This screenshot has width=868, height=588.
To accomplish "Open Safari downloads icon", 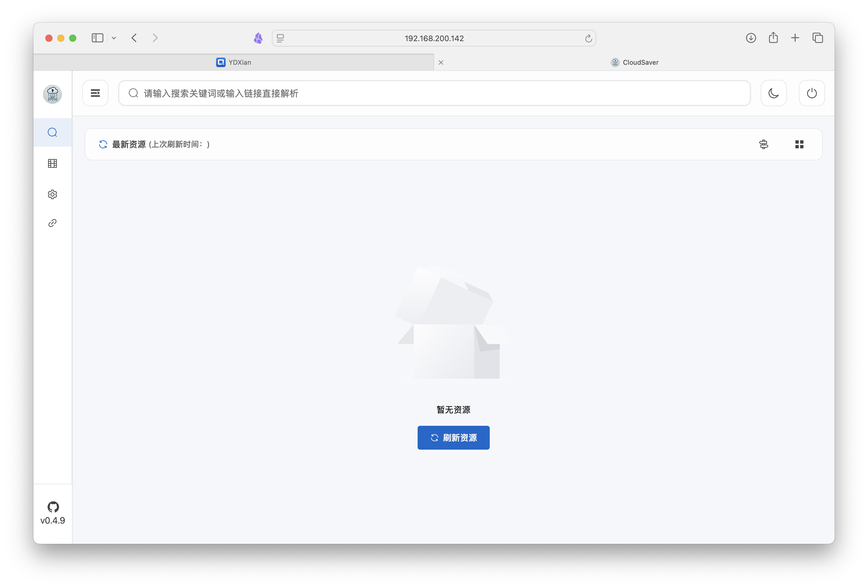I will (751, 38).
